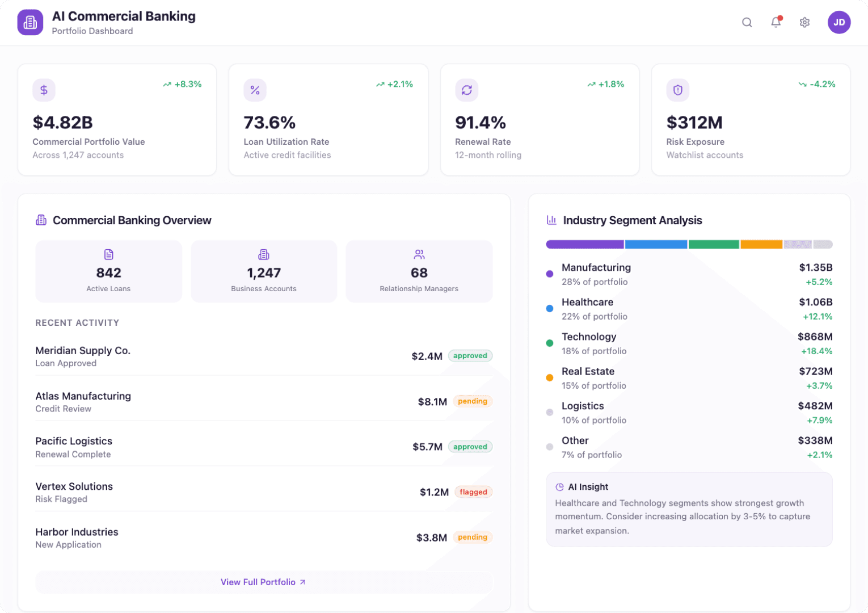Open settings with the gear icon
The width and height of the screenshot is (868, 613).
point(804,22)
